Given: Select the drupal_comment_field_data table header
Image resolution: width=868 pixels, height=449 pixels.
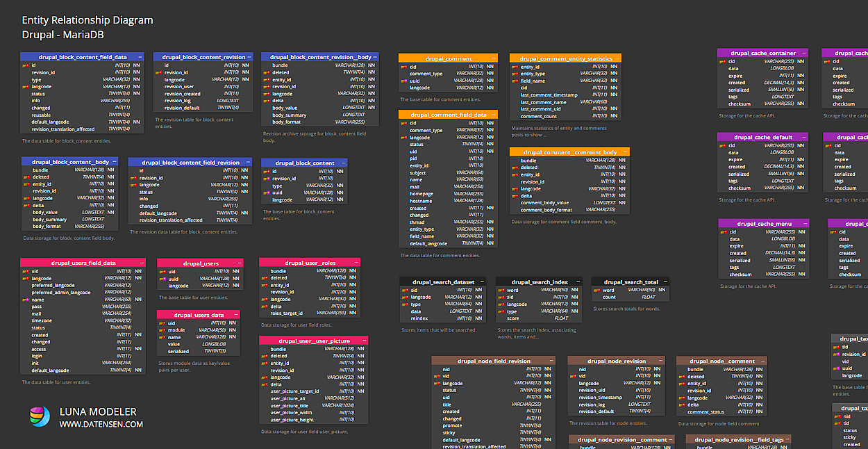Looking at the screenshot, I should click(x=448, y=115).
